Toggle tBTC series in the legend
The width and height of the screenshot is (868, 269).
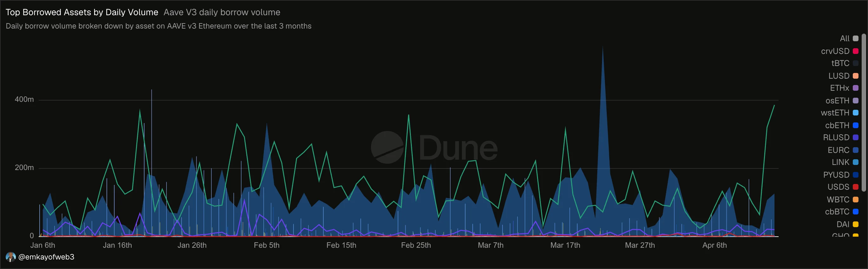pos(845,63)
